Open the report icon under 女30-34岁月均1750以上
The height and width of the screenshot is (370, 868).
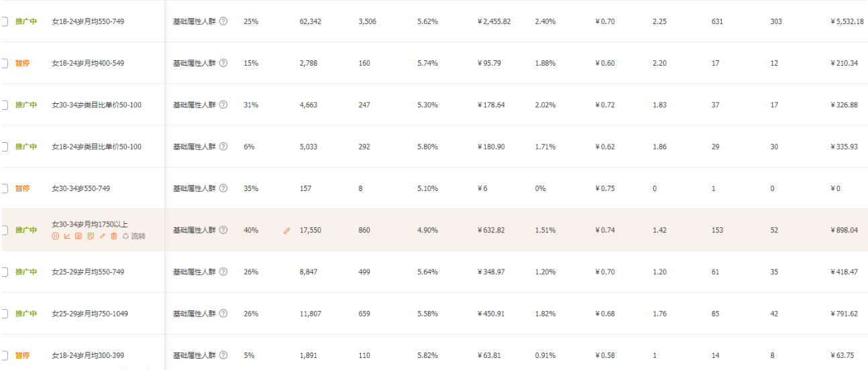point(78,236)
